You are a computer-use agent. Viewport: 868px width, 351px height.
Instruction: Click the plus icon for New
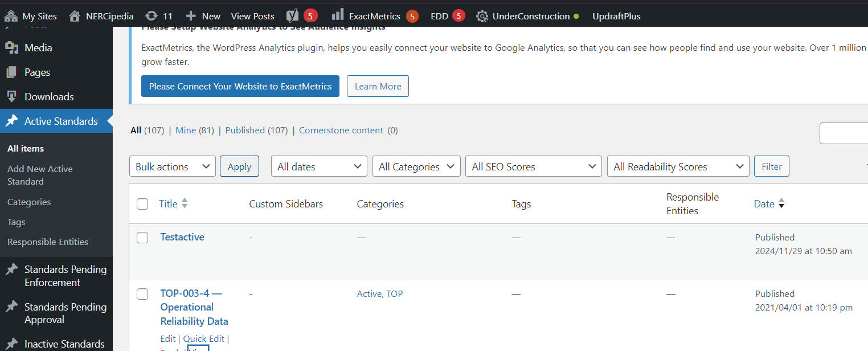pyautogui.click(x=191, y=16)
